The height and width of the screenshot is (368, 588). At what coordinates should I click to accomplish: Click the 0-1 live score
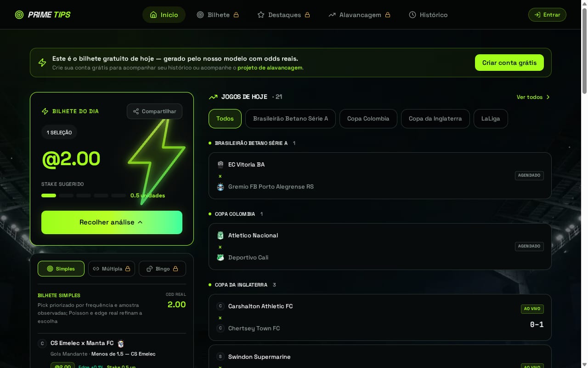537,324
